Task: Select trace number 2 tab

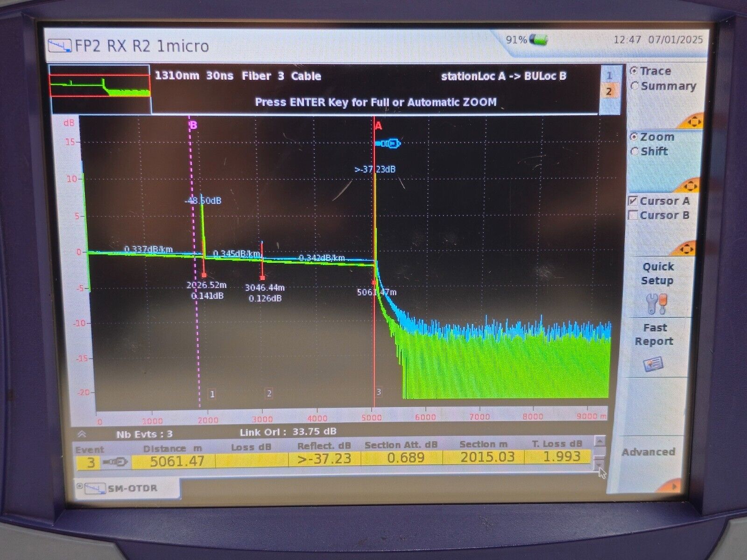Action: point(609,92)
